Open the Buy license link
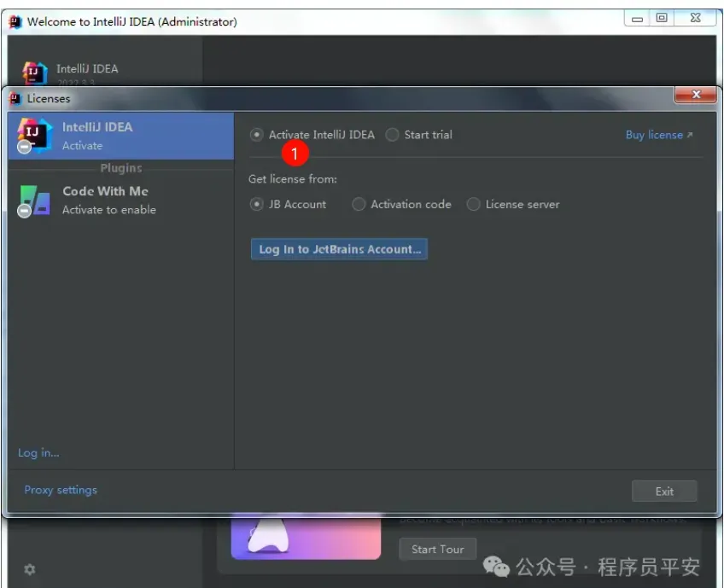Image resolution: width=724 pixels, height=588 pixels. tap(659, 135)
